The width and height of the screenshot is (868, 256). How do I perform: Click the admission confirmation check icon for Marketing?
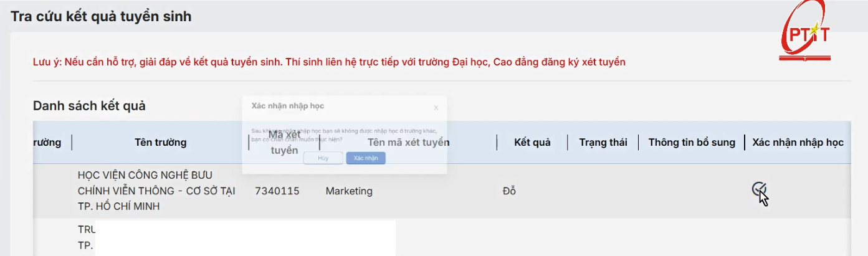[x=758, y=189]
